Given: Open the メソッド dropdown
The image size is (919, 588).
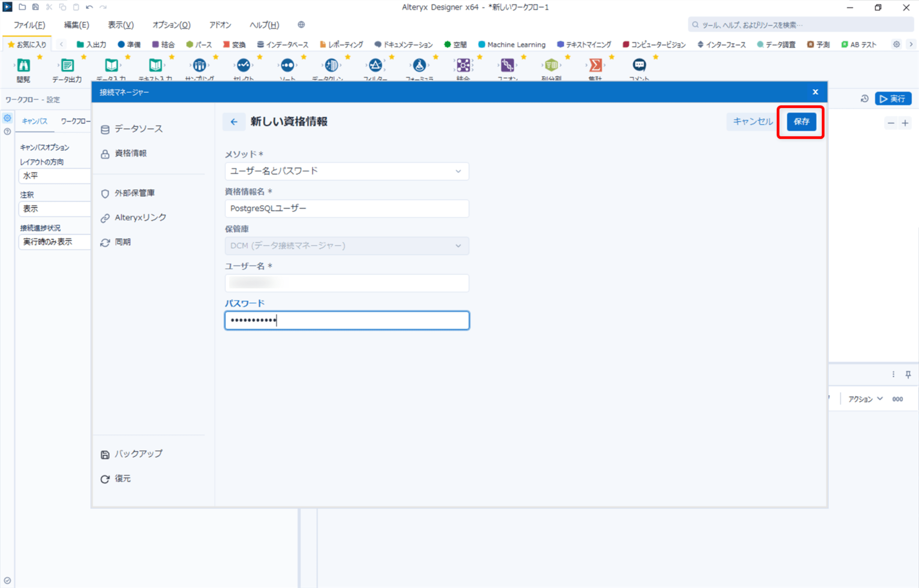Looking at the screenshot, I should coord(347,171).
